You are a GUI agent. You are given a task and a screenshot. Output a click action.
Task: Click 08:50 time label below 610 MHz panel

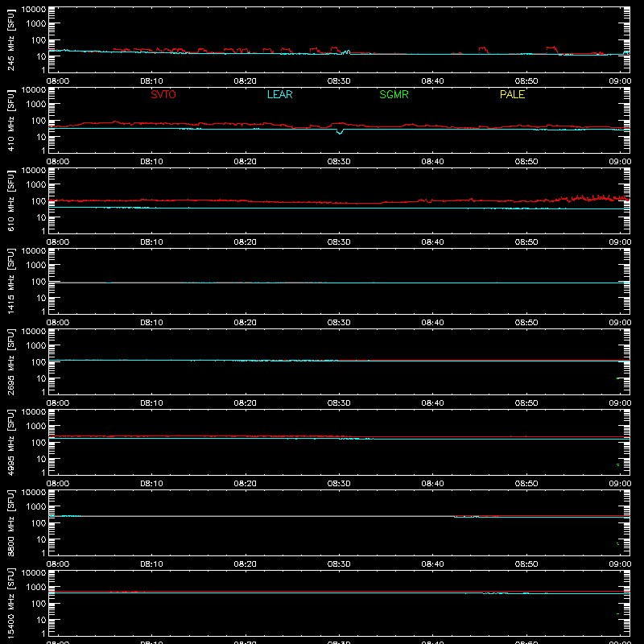[x=526, y=242]
